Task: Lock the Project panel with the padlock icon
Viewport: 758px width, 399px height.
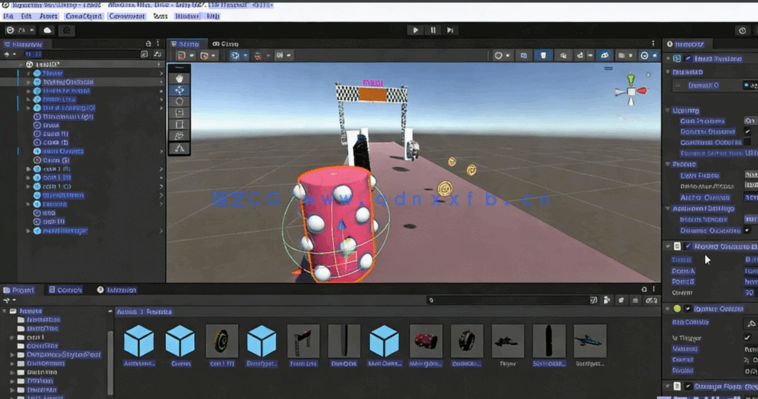Action: click(644, 289)
